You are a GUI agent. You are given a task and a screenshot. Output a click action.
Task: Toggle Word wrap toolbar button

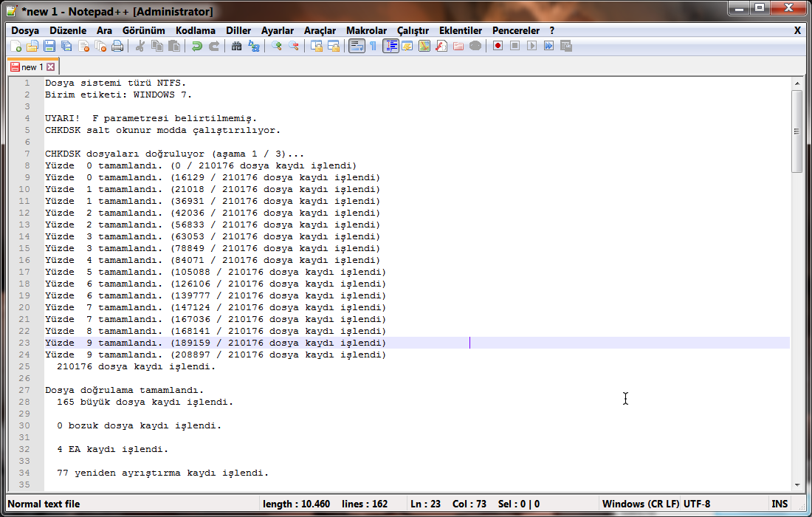(357, 46)
